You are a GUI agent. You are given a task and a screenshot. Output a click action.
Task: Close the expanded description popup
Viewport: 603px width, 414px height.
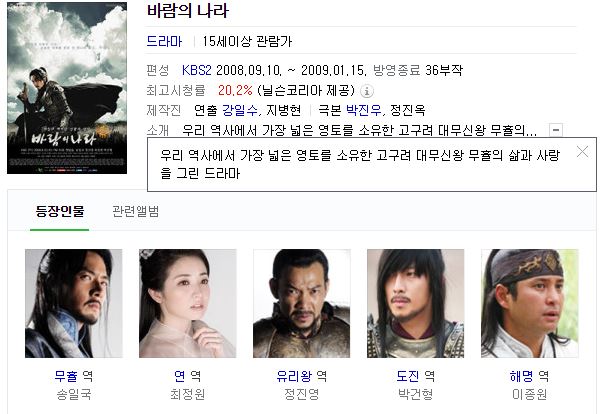583,152
